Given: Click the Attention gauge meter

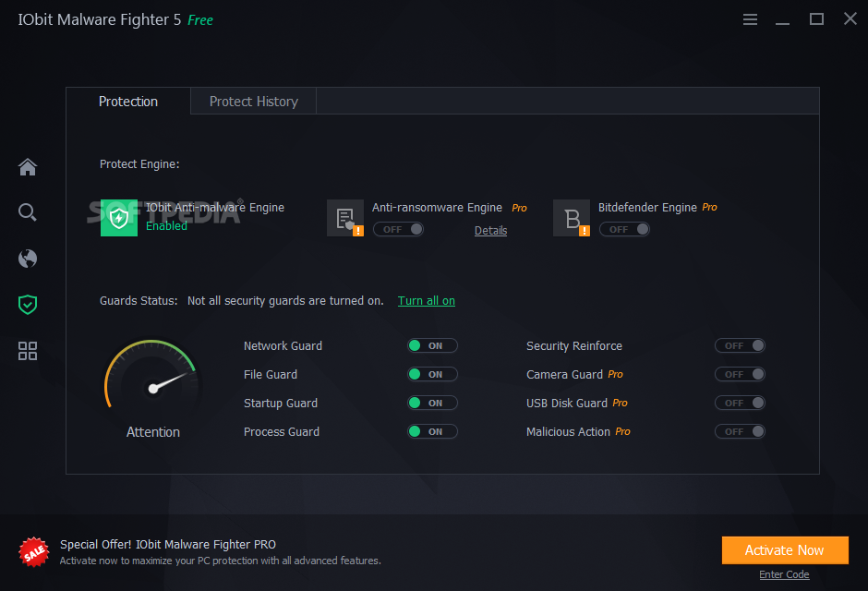Looking at the screenshot, I should pyautogui.click(x=152, y=376).
